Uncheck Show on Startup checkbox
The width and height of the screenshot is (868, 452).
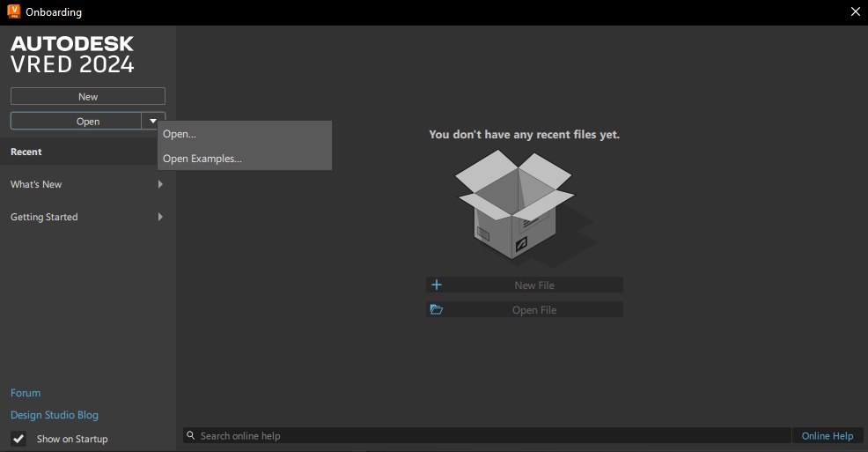tap(18, 439)
